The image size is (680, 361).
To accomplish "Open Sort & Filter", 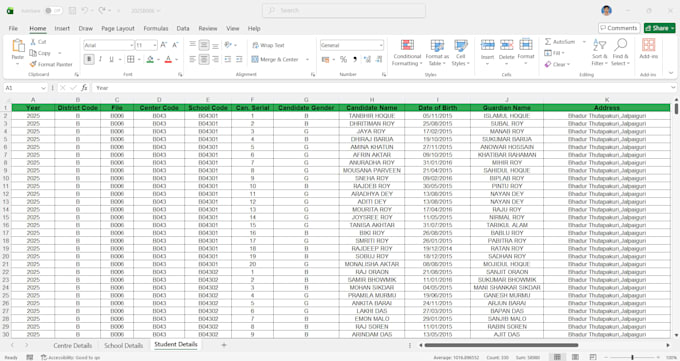I will pyautogui.click(x=600, y=52).
